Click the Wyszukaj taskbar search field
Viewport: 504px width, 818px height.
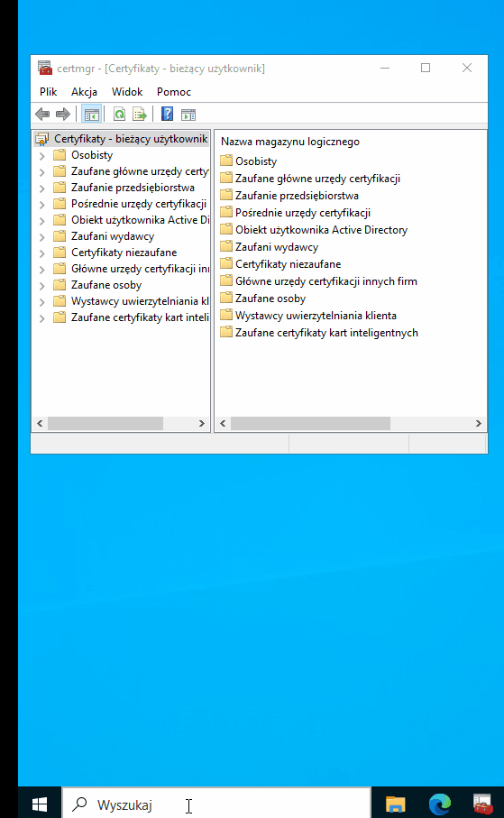point(216,804)
